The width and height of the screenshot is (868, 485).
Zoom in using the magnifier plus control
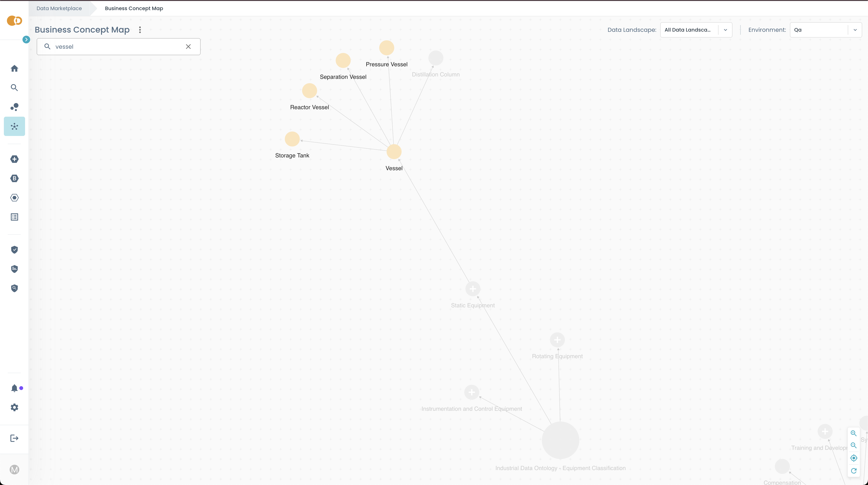pos(854,433)
